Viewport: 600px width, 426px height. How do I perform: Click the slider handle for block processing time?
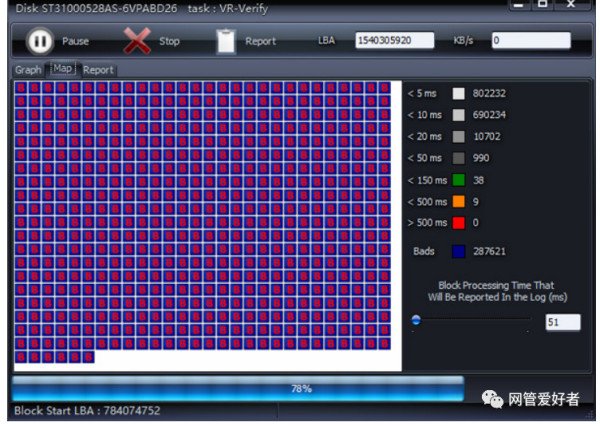[416, 320]
